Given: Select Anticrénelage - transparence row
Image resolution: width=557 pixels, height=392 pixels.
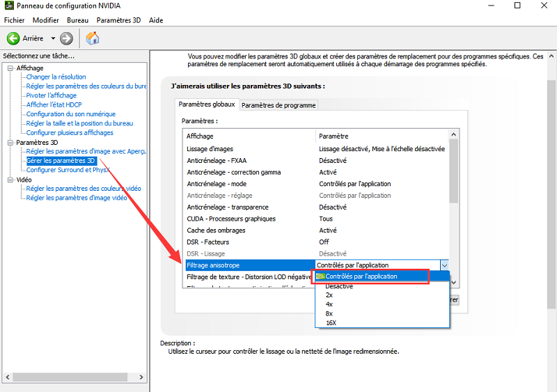Looking at the screenshot, I should pos(317,207).
